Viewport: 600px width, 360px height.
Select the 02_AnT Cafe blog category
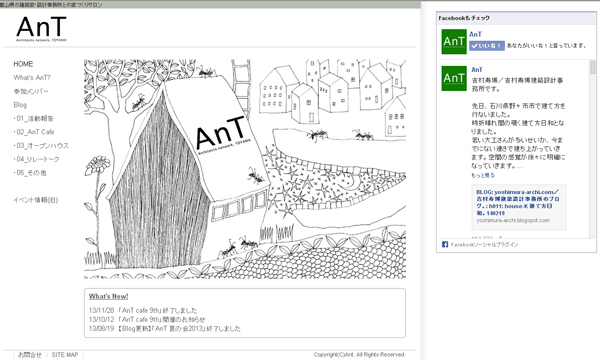(x=34, y=132)
